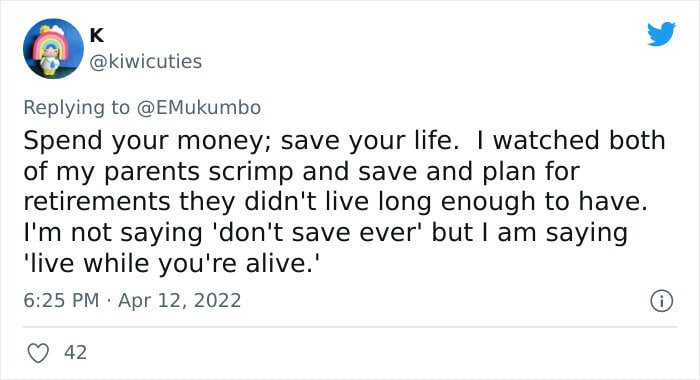Image resolution: width=700 pixels, height=380 pixels.
Task: Open the tweet info circle icon
Action: coord(661,301)
